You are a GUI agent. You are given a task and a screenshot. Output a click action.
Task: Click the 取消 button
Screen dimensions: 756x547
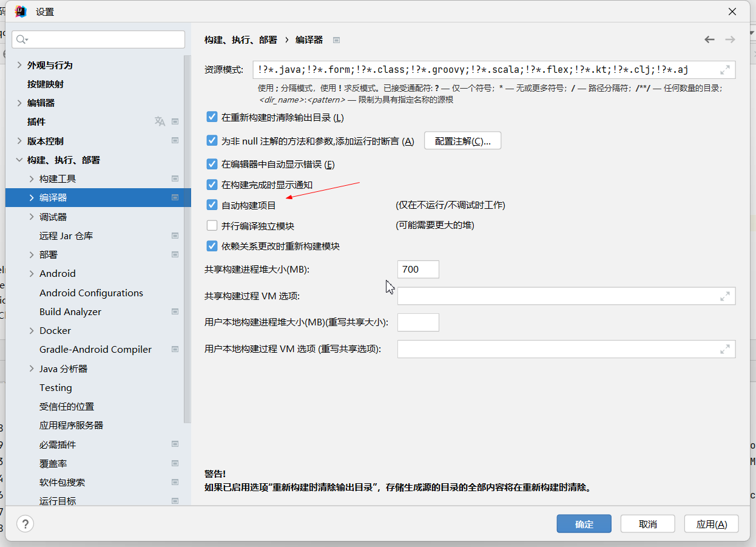[648, 524]
